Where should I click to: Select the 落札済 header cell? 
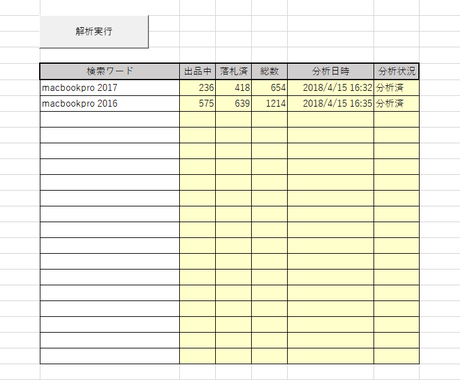[233, 71]
